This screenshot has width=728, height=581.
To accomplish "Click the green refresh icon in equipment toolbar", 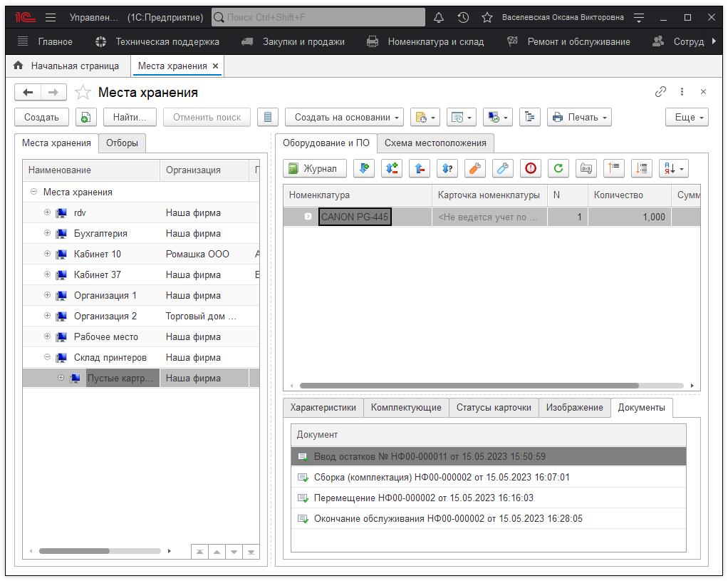I will pos(558,168).
